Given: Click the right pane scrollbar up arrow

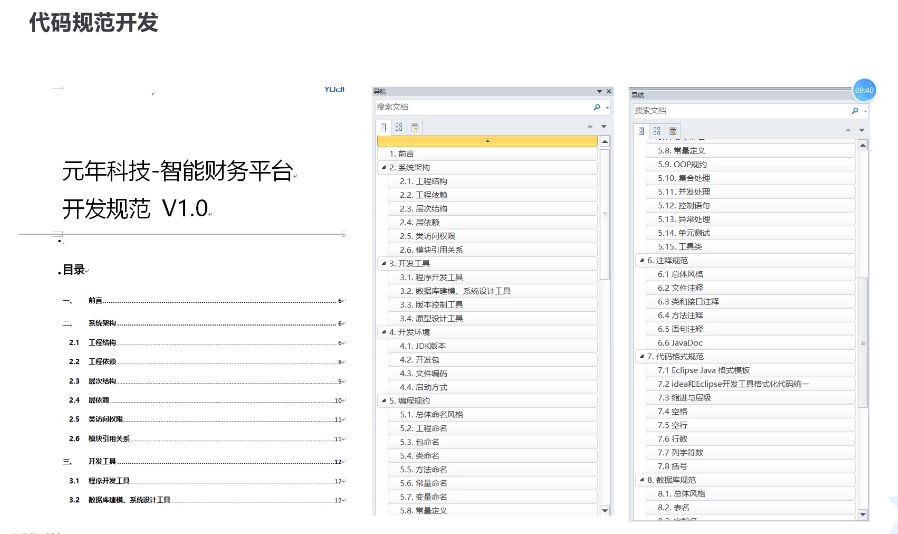Looking at the screenshot, I should point(863,146).
